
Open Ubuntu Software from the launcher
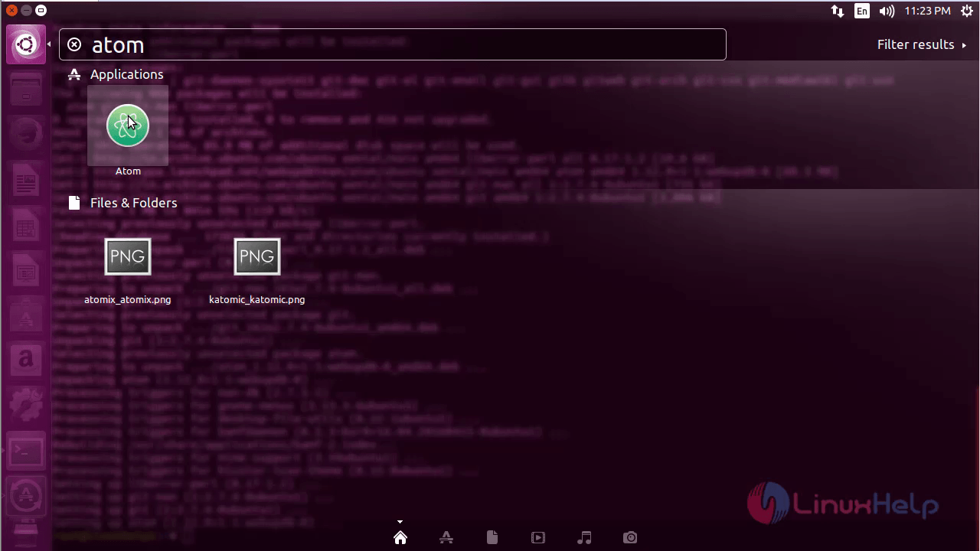coord(26,316)
